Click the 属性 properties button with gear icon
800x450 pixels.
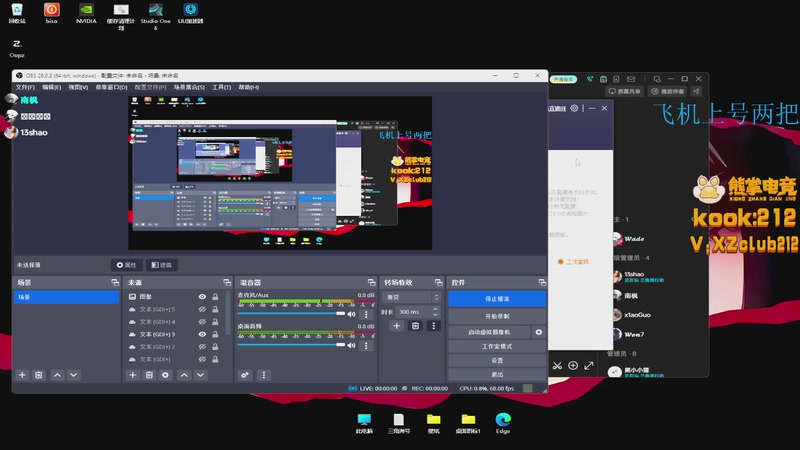point(126,265)
